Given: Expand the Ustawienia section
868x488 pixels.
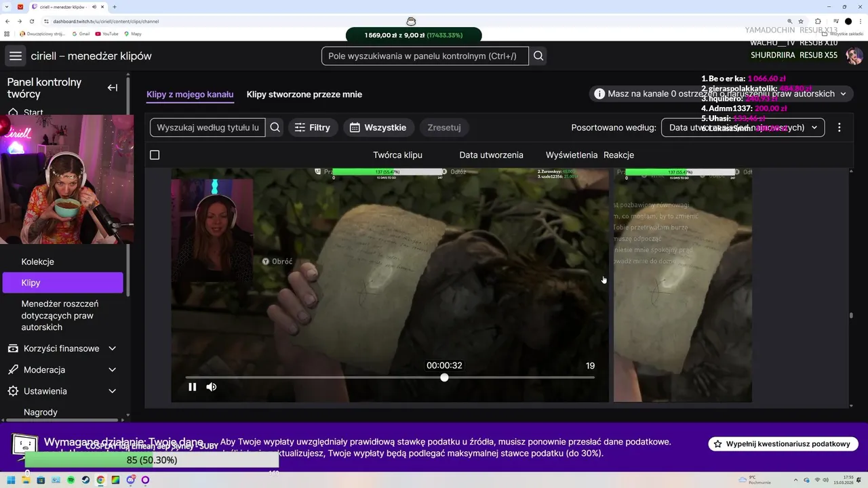Looking at the screenshot, I should pos(61,391).
